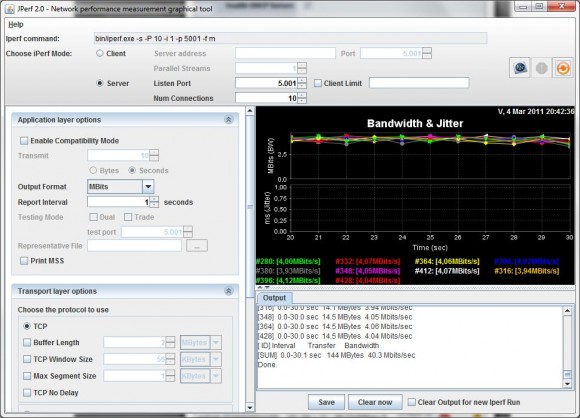Click the Stop IPerf icon button
Image resolution: width=580 pixels, height=418 pixels.
pyautogui.click(x=541, y=68)
